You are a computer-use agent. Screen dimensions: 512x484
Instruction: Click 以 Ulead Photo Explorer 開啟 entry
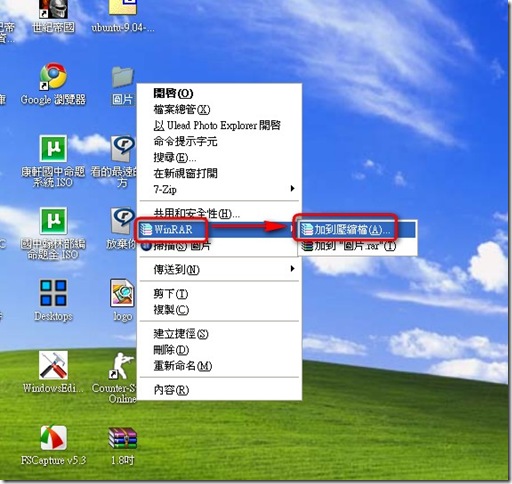tap(217, 125)
